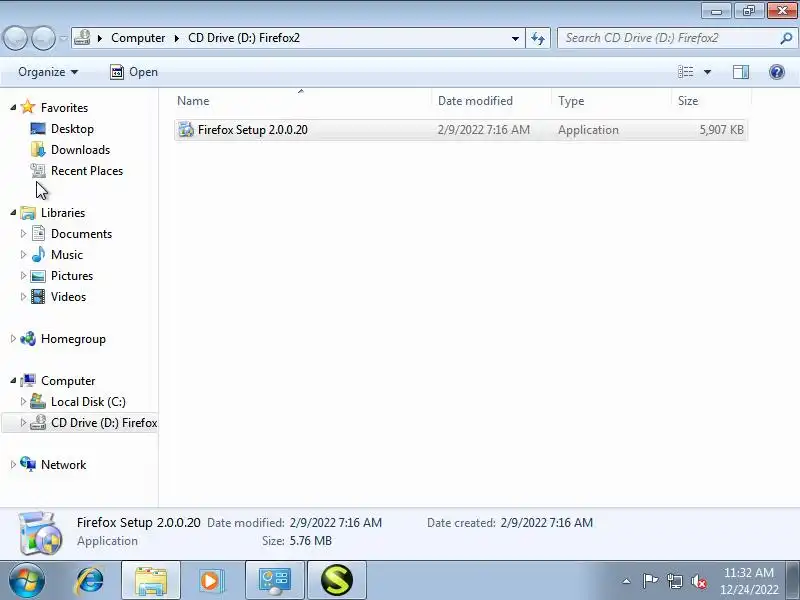The image size is (800, 600).
Task: Collapse the Favorites group
Action: pyautogui.click(x=13, y=107)
